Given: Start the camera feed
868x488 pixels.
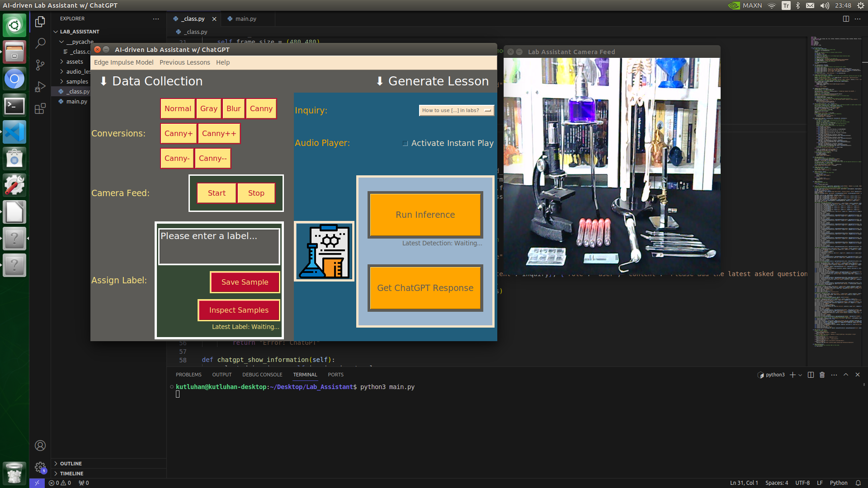Looking at the screenshot, I should click(217, 192).
